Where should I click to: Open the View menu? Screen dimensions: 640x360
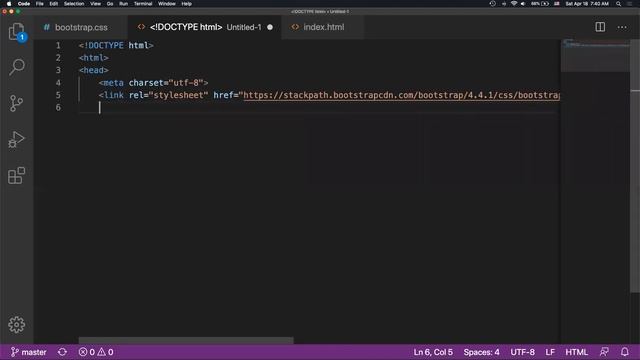(96, 4)
